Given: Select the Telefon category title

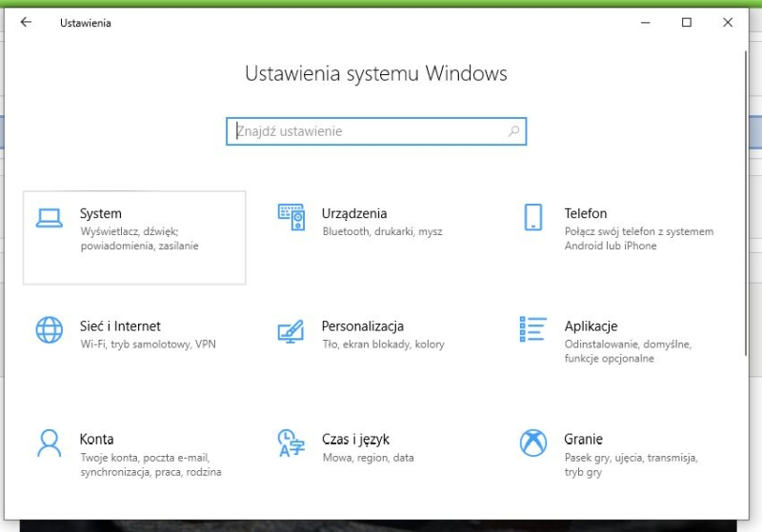Looking at the screenshot, I should point(586,213).
